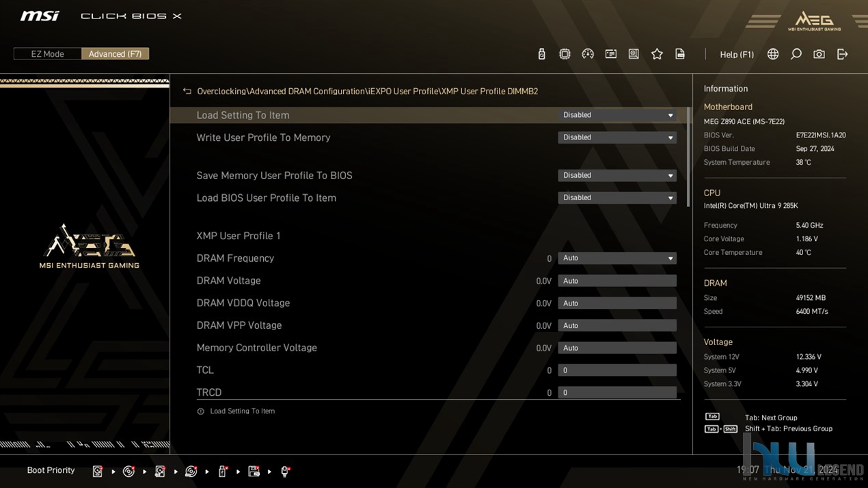Select network plug boot priority icon
This screenshot has height=488, width=868.
[x=286, y=471]
